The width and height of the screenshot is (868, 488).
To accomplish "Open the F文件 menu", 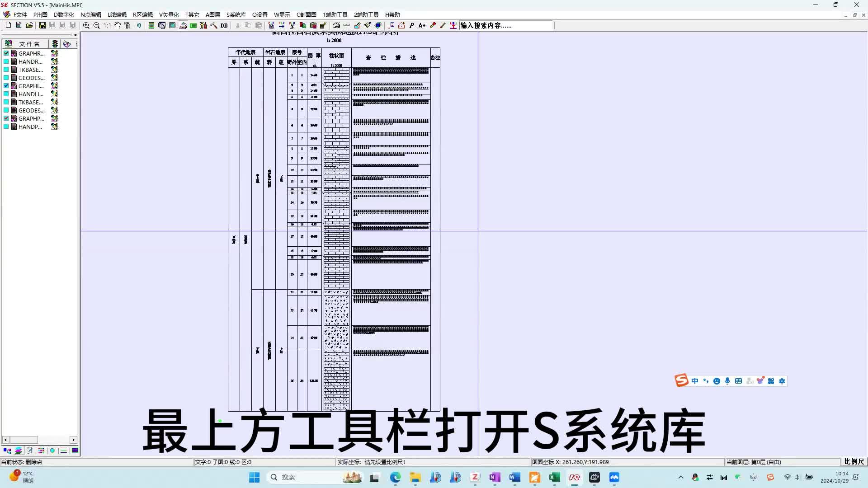I will click(x=20, y=15).
